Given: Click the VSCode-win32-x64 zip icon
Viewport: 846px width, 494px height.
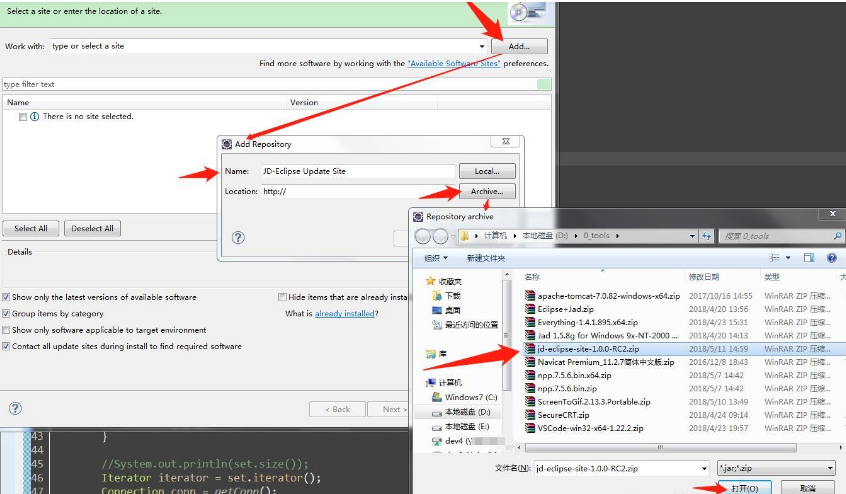Looking at the screenshot, I should (530, 428).
